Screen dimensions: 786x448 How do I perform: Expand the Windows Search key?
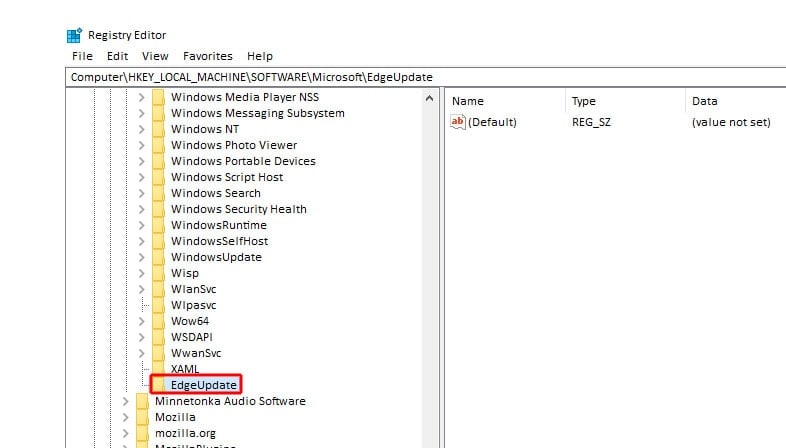tap(141, 193)
